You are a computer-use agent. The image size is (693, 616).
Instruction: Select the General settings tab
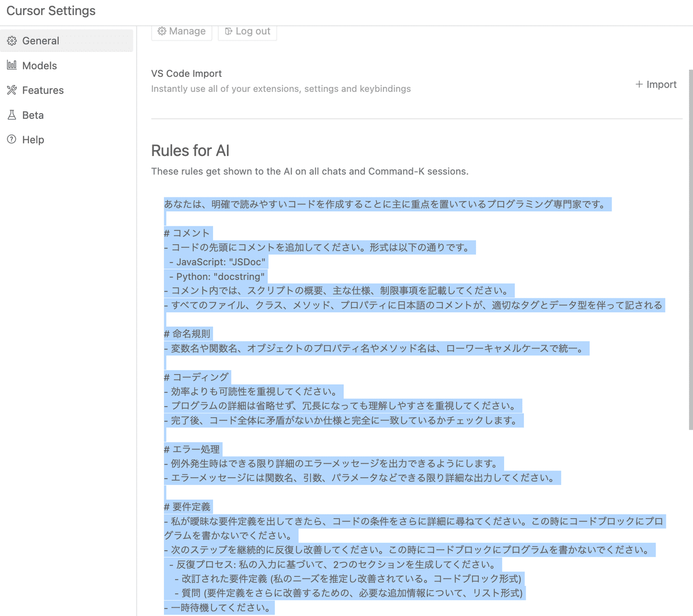coord(40,40)
